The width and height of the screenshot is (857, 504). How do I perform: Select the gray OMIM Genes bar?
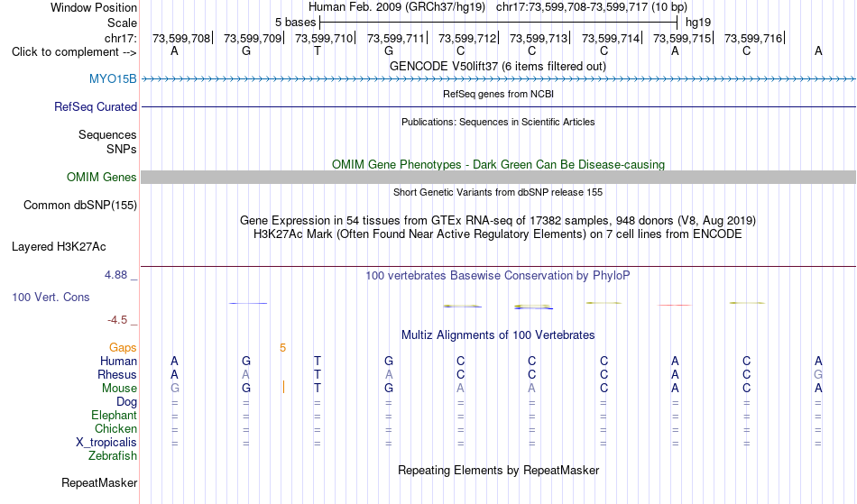499,177
